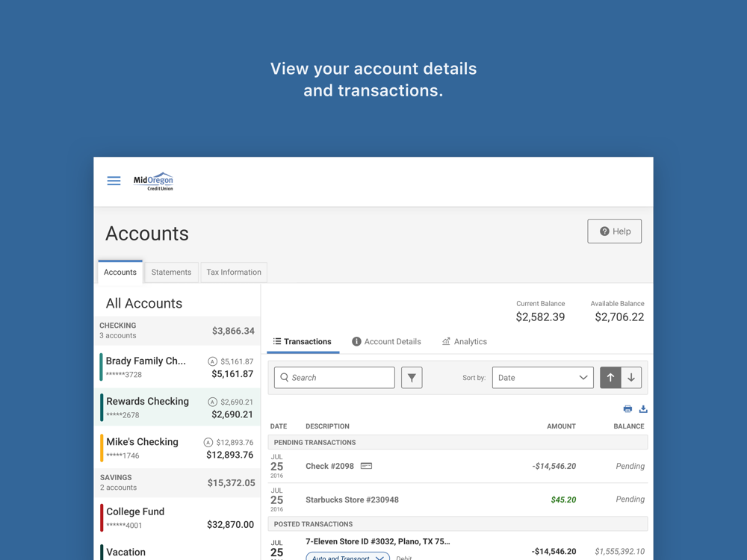Click the MidOregon Credit Union logo

click(x=153, y=181)
